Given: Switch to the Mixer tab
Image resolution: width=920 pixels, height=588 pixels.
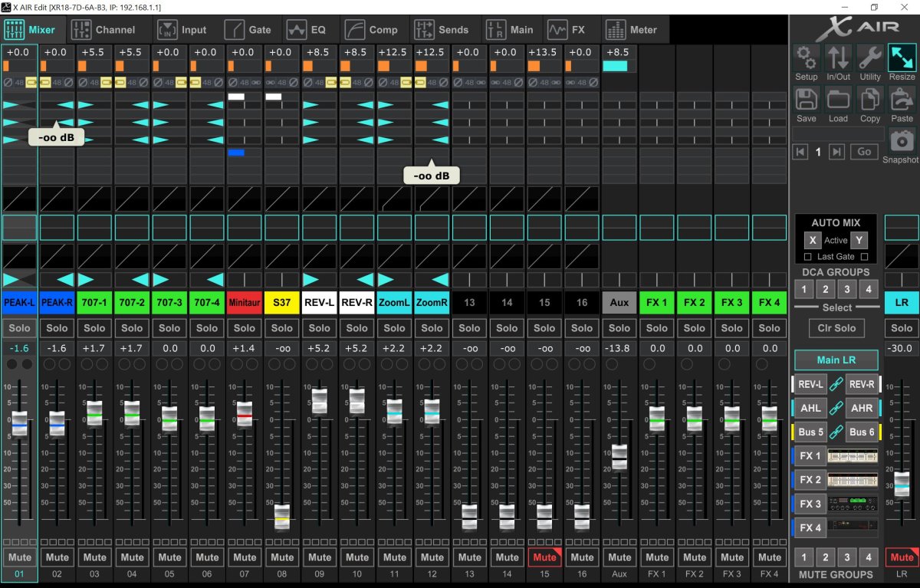Looking at the screenshot, I should point(31,30).
